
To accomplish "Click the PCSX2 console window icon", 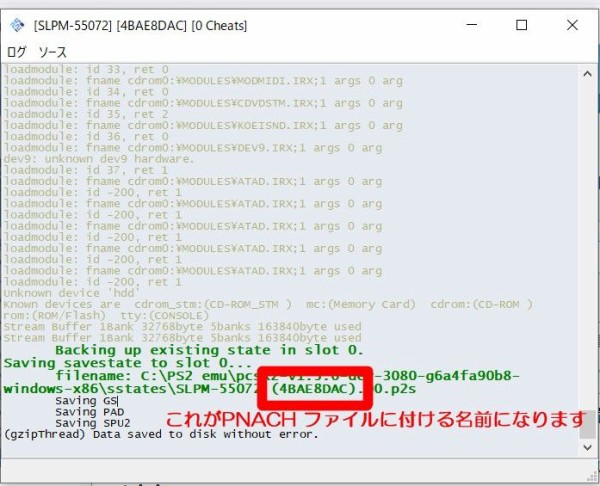I will [x=17, y=25].
